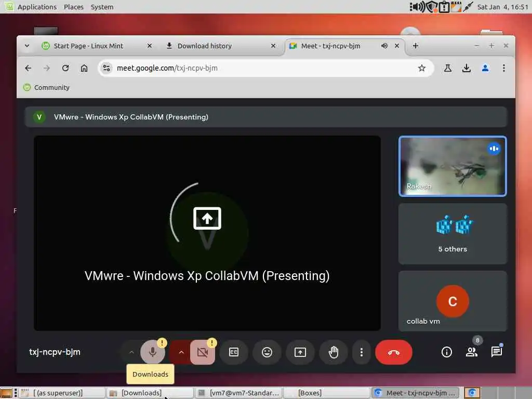Turn on closed captions

click(234, 352)
